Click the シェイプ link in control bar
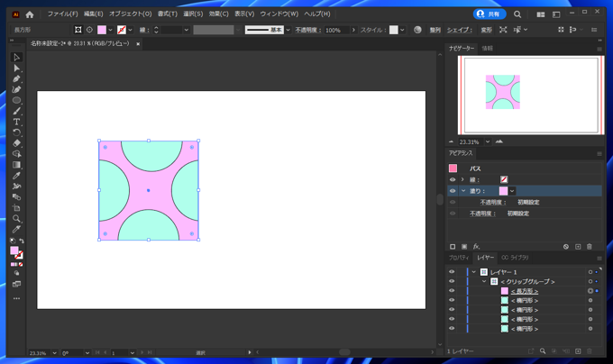The height and width of the screenshot is (364, 613). (460, 30)
